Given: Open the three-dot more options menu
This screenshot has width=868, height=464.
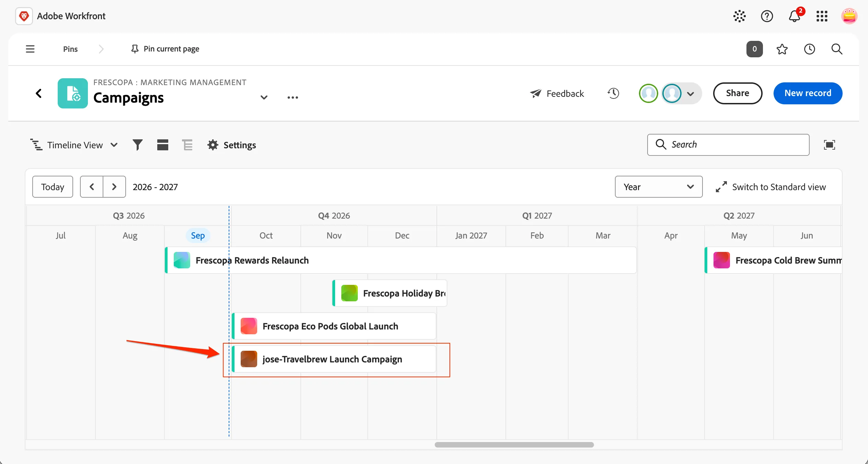Looking at the screenshot, I should pos(293,97).
